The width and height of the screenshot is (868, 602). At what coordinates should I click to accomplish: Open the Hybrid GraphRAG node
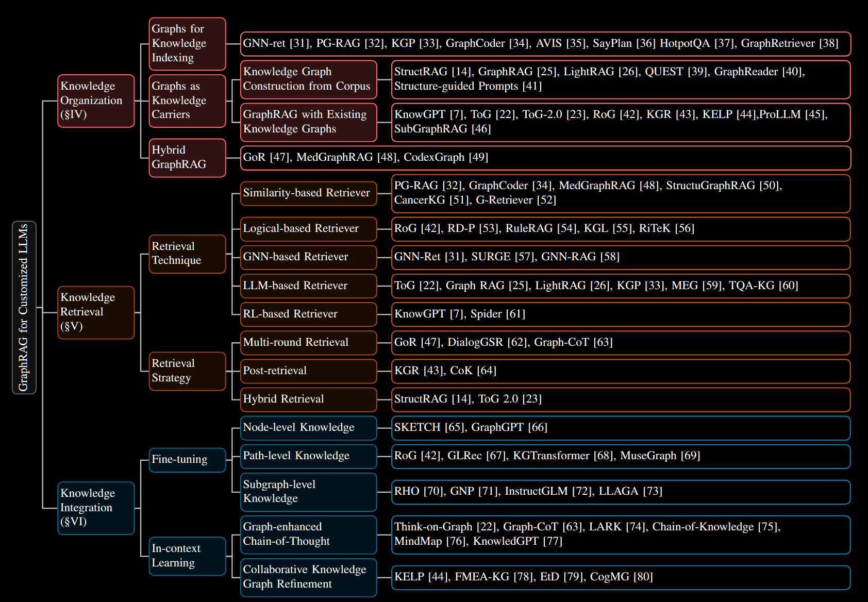(187, 158)
